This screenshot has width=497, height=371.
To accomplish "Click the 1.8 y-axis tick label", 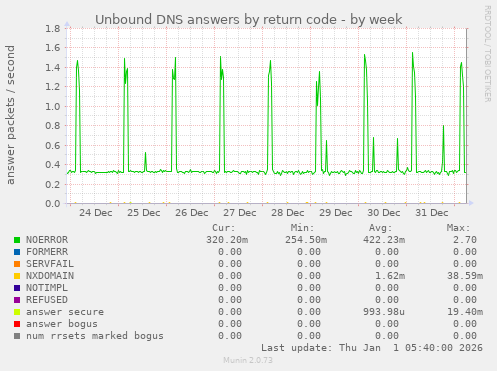I will click(x=53, y=28).
